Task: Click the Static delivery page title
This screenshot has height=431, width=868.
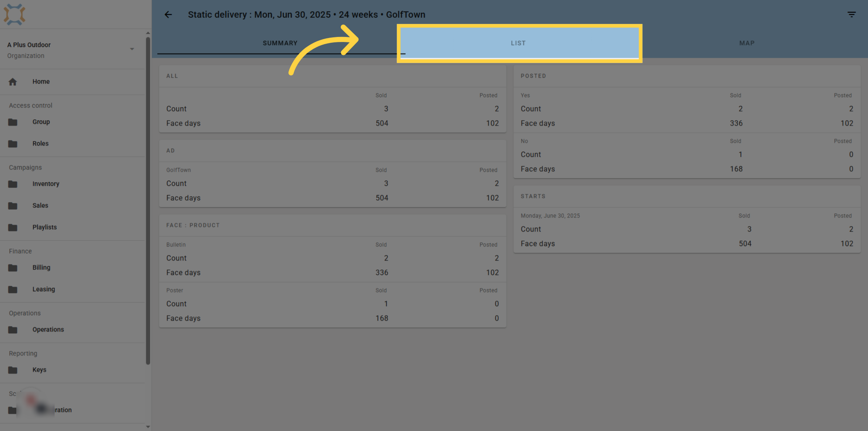Action: 306,14
